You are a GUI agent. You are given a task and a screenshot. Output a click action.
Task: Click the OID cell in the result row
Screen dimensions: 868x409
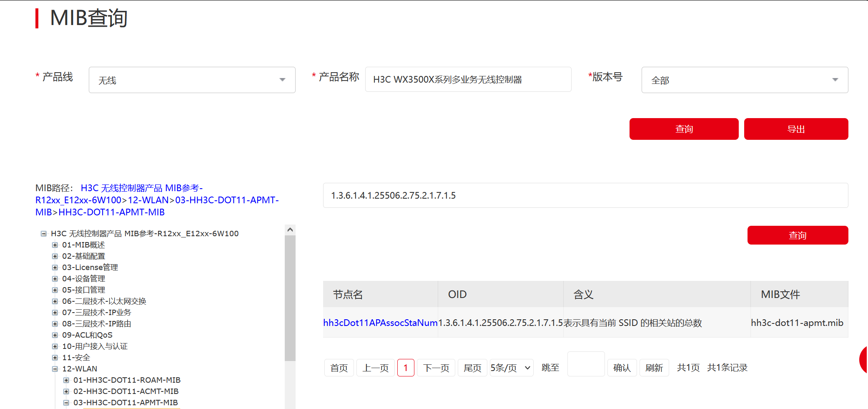501,323
